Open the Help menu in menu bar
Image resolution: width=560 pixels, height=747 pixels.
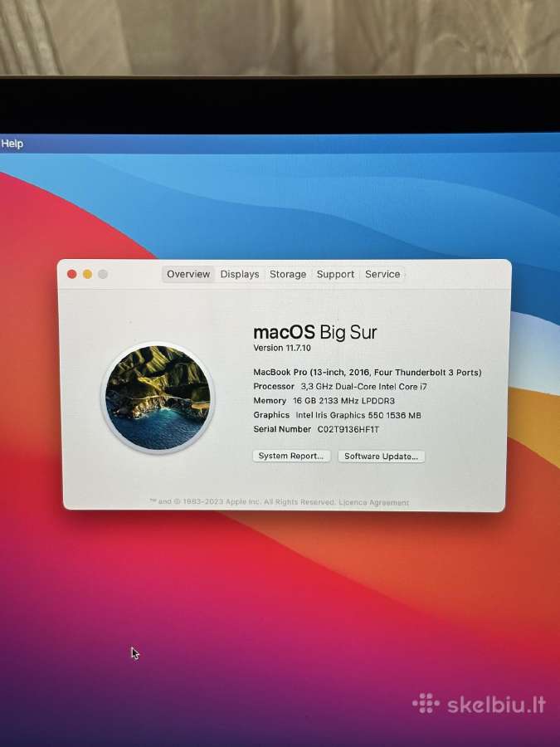coord(12,144)
